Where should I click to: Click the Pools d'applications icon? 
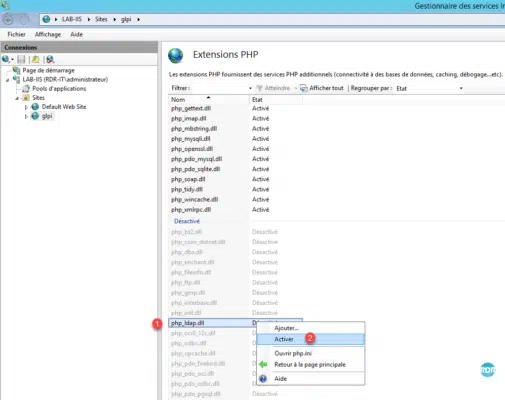(26, 89)
